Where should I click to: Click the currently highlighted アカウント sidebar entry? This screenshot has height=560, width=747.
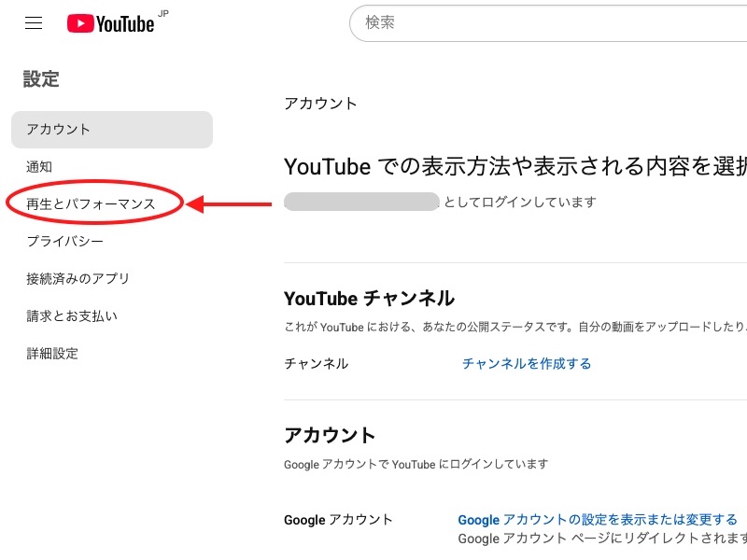(60, 130)
